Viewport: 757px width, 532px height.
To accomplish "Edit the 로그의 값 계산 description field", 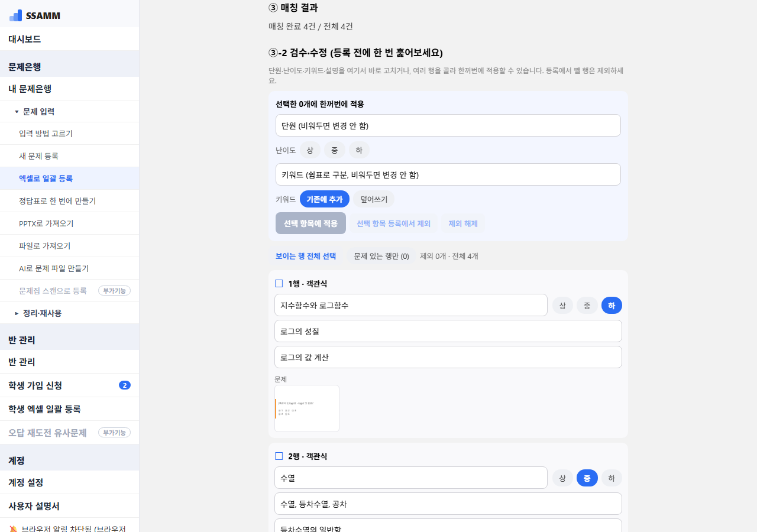I will [448, 357].
